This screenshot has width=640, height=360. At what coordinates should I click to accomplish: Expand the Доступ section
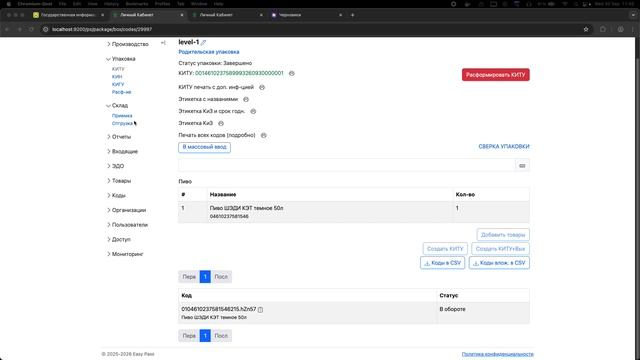coord(119,240)
